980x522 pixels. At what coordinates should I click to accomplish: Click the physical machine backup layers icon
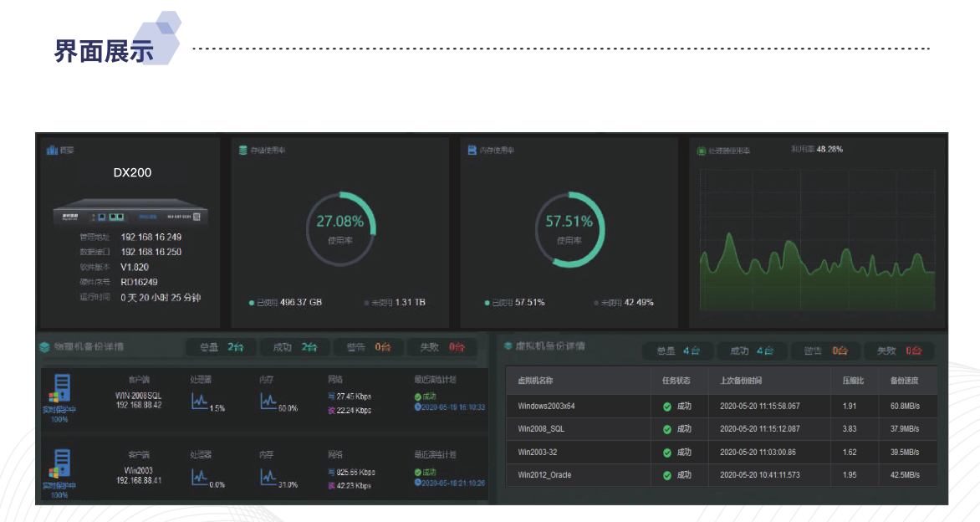click(x=44, y=346)
